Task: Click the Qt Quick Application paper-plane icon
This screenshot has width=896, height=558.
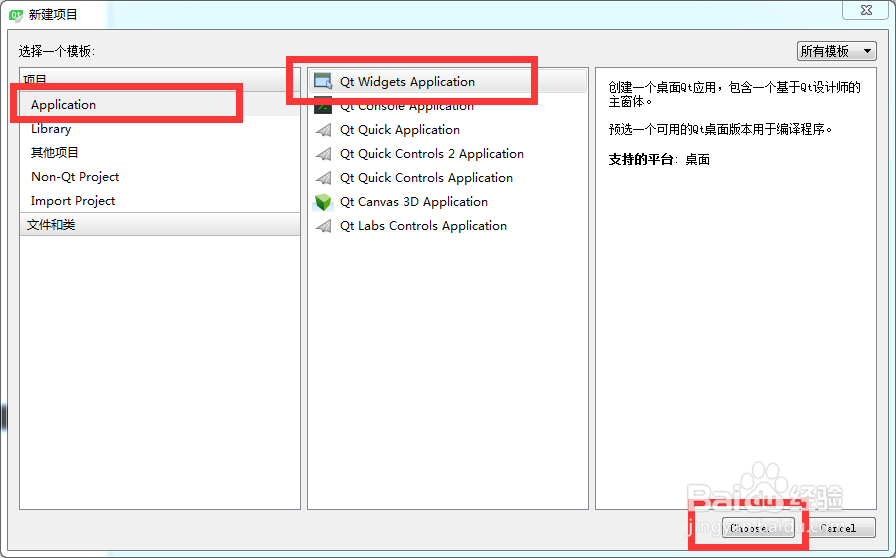Action: coord(323,130)
